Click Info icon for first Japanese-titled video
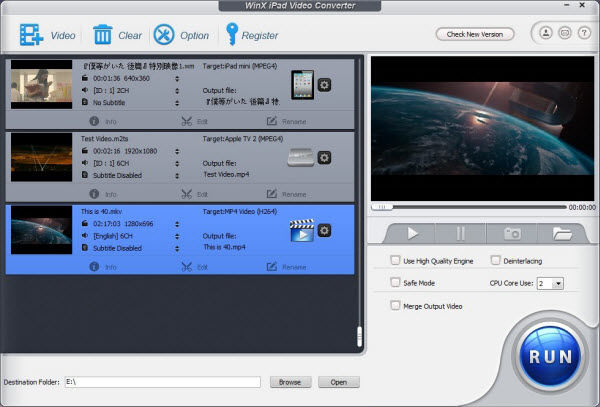This screenshot has width=600, height=407. pyautogui.click(x=94, y=121)
